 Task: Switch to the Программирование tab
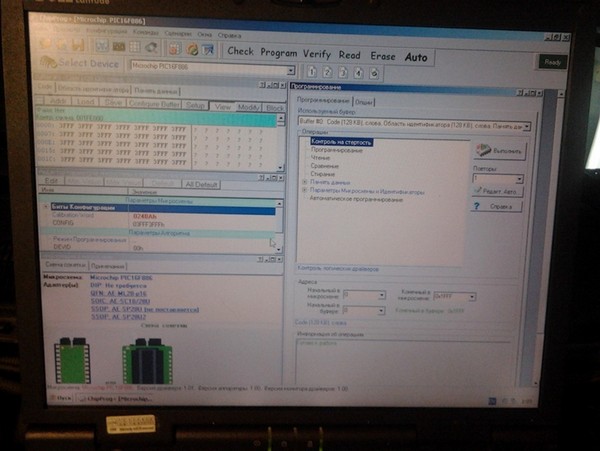coord(323,100)
